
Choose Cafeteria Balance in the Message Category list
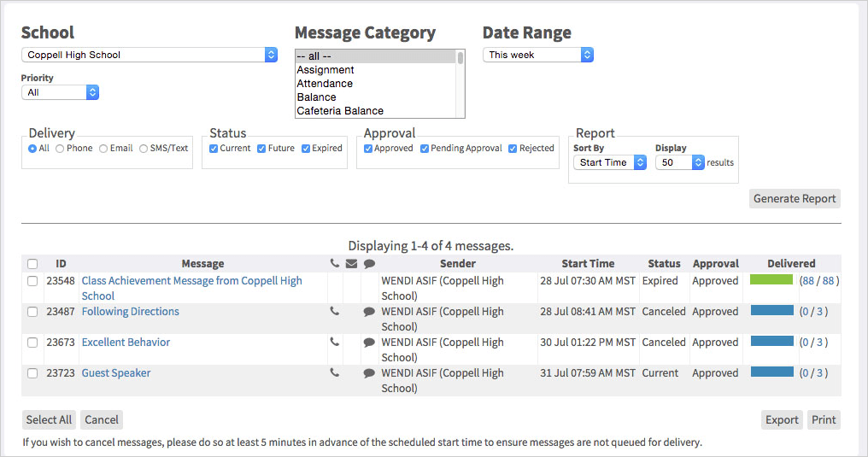[340, 111]
